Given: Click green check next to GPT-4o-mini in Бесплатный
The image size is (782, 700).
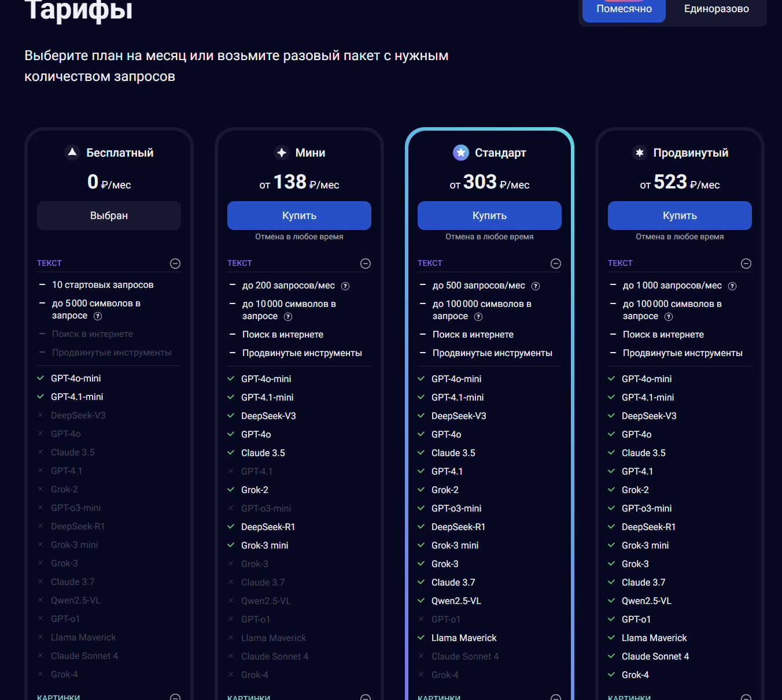Looking at the screenshot, I should tap(40, 378).
